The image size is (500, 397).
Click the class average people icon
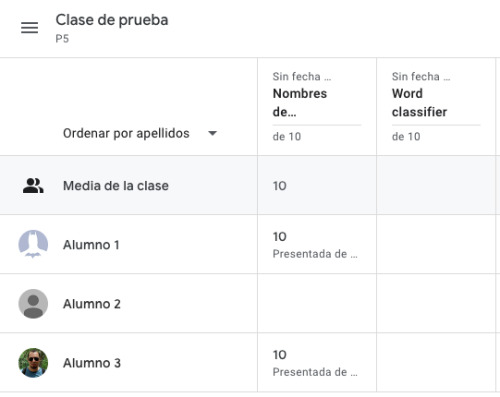click(x=33, y=186)
